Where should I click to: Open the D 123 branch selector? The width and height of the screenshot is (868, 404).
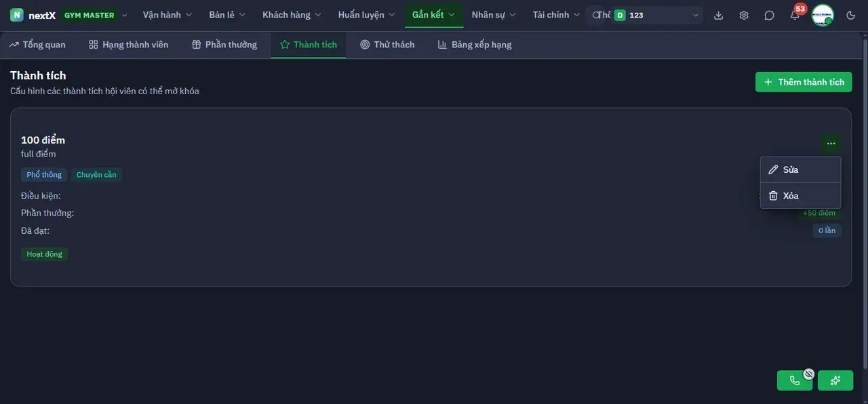[656, 15]
